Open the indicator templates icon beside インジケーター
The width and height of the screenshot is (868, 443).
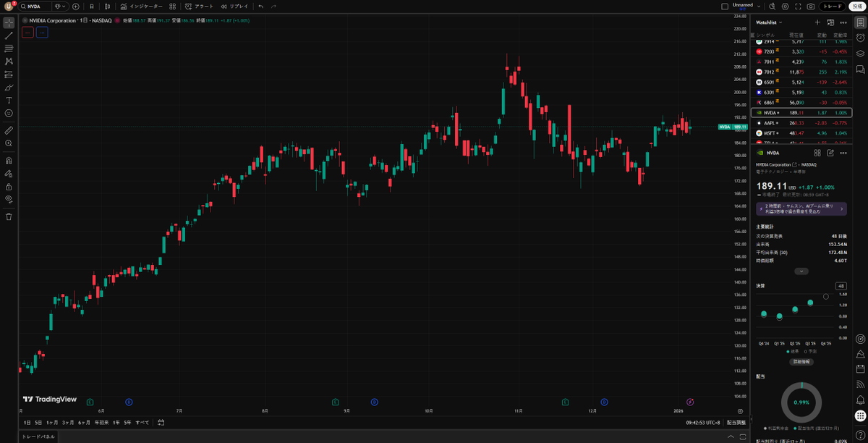pyautogui.click(x=171, y=6)
